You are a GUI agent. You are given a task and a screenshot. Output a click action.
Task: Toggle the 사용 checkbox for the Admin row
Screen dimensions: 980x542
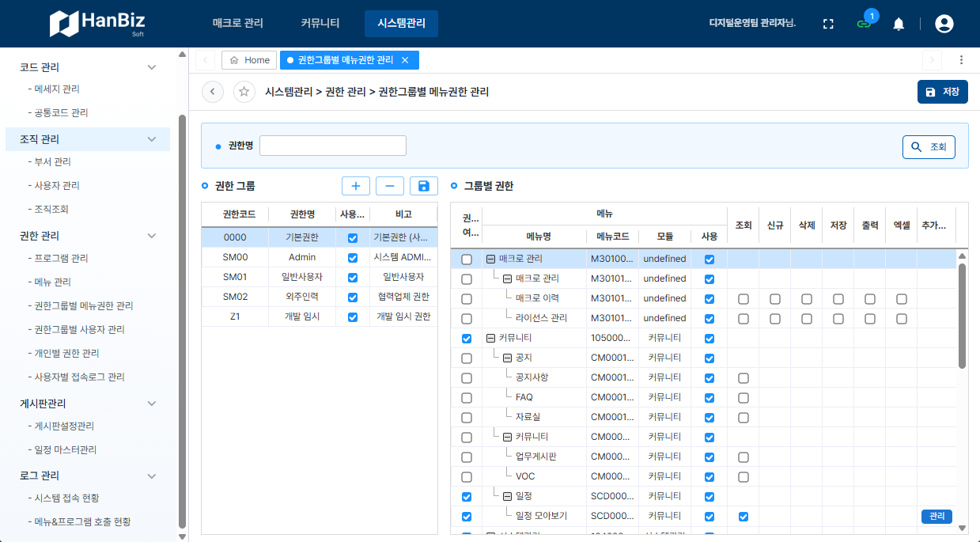352,256
